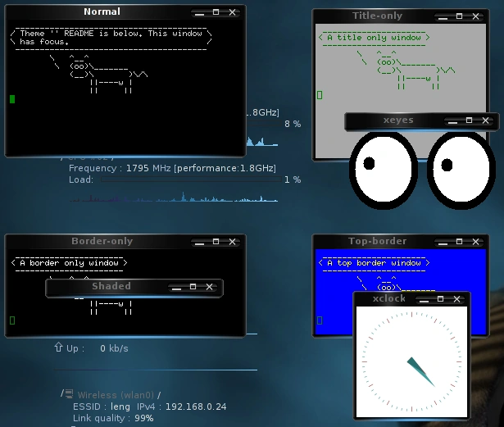Close the Shaded window
This screenshot has width=504, height=427.
pos(209,287)
